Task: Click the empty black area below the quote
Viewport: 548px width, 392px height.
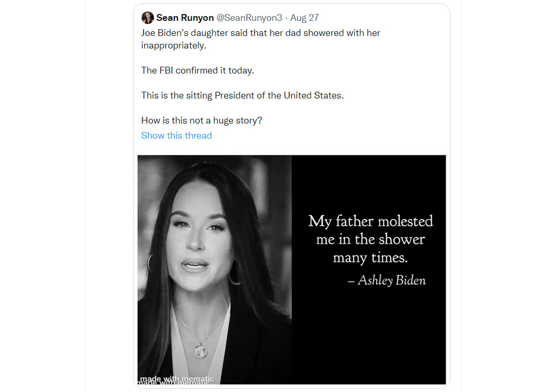Action: tap(368, 335)
